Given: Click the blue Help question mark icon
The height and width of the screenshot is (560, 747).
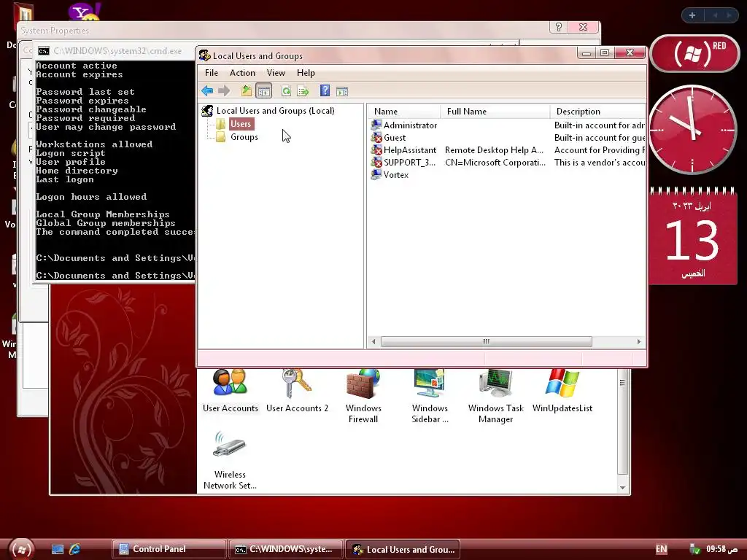Looking at the screenshot, I should point(325,90).
